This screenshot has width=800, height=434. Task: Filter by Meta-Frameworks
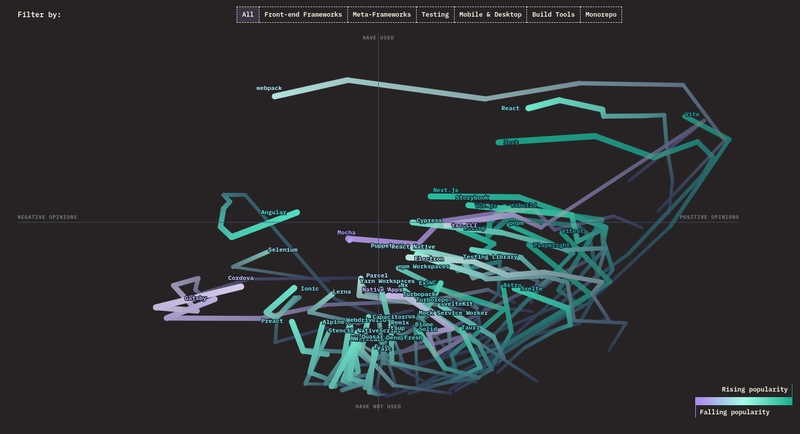coord(382,15)
